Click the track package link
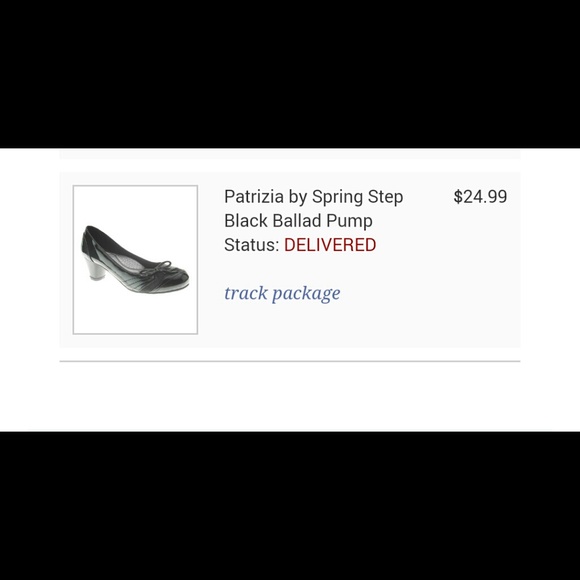The height and width of the screenshot is (580, 580). coord(282,294)
